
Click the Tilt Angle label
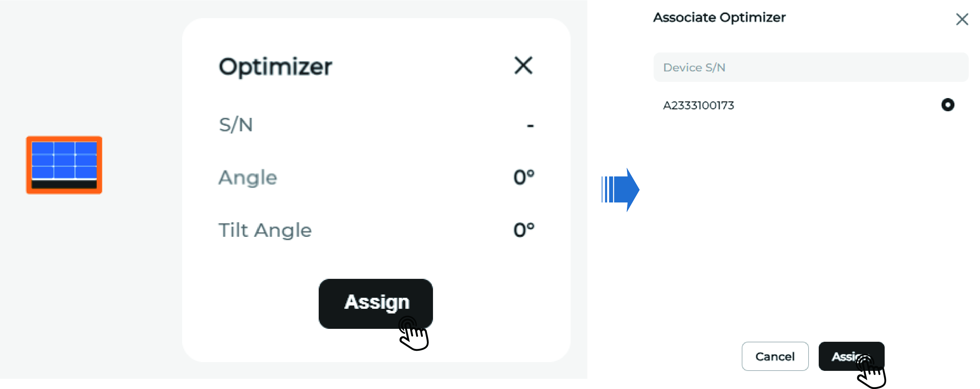[x=265, y=230]
